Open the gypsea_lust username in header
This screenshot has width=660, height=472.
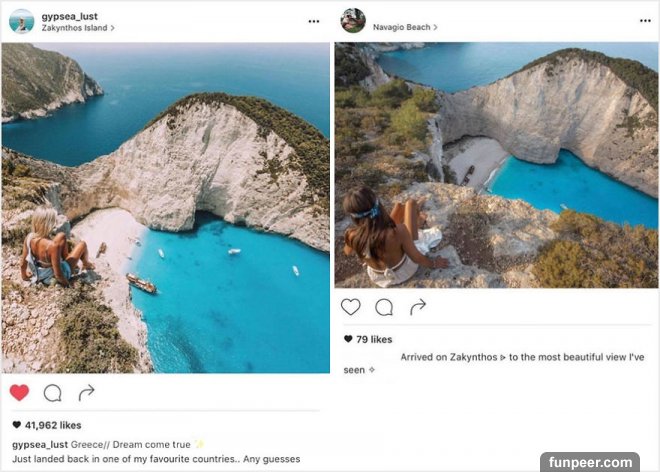pos(69,16)
